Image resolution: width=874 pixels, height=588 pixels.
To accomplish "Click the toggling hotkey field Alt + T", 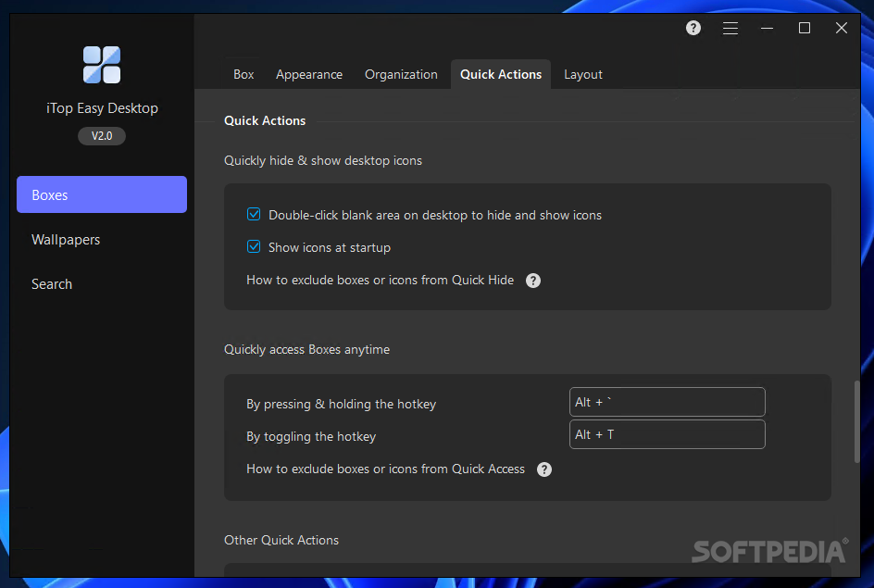I will [668, 434].
